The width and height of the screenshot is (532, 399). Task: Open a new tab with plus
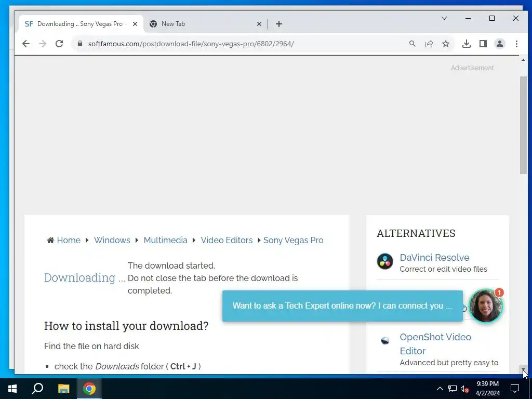(279, 24)
